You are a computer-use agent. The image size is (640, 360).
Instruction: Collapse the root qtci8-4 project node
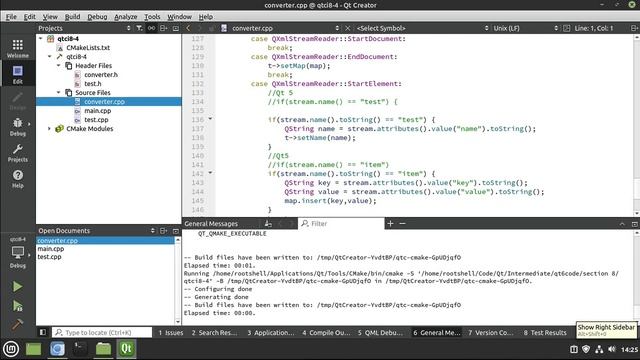[x=41, y=39]
